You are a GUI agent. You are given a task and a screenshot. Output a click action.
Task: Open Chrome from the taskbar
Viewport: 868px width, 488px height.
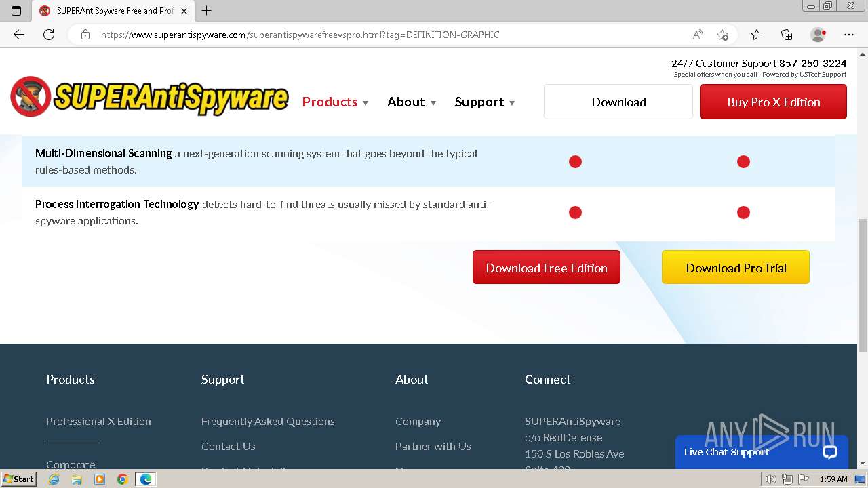[x=122, y=479]
